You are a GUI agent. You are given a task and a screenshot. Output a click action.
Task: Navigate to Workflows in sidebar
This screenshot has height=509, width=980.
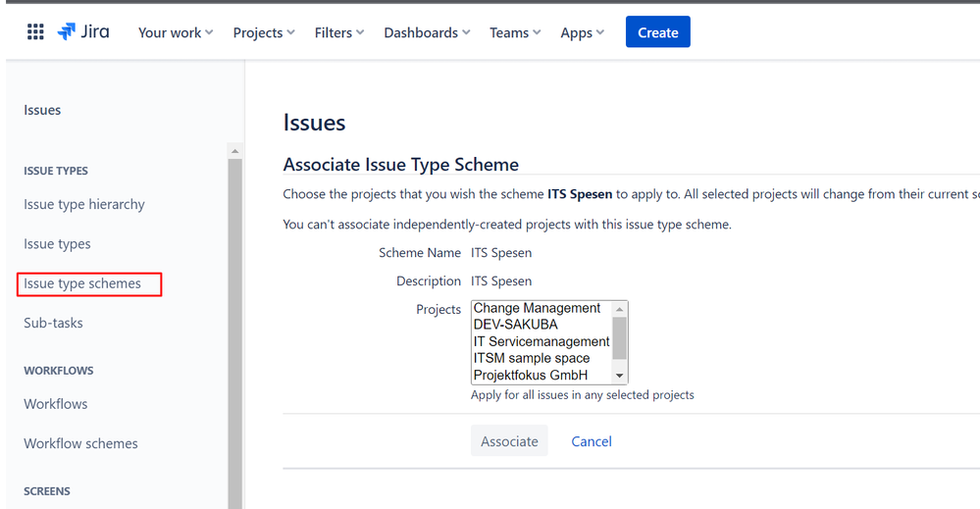pyautogui.click(x=56, y=404)
